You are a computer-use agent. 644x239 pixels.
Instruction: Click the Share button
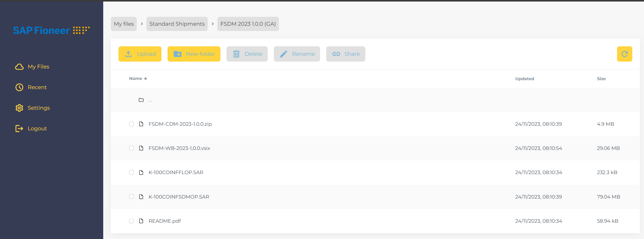click(x=346, y=54)
